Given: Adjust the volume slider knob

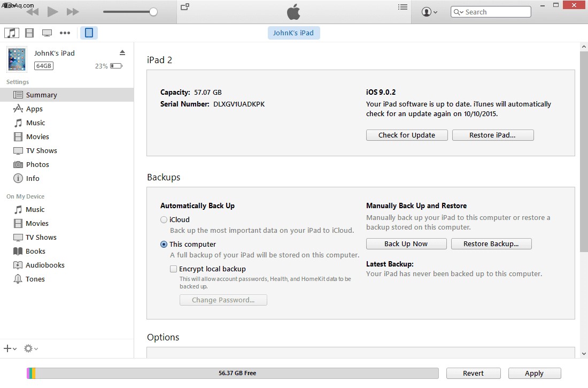Looking at the screenshot, I should (153, 12).
